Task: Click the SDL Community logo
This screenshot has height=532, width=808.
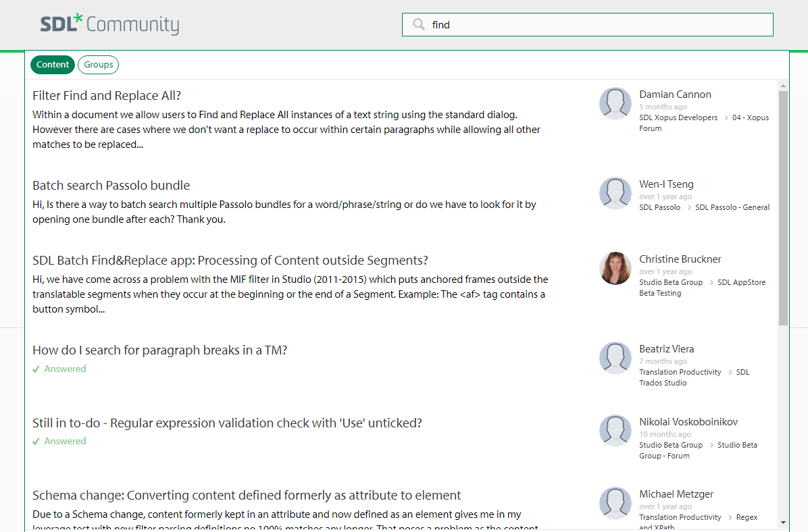Action: (x=109, y=24)
